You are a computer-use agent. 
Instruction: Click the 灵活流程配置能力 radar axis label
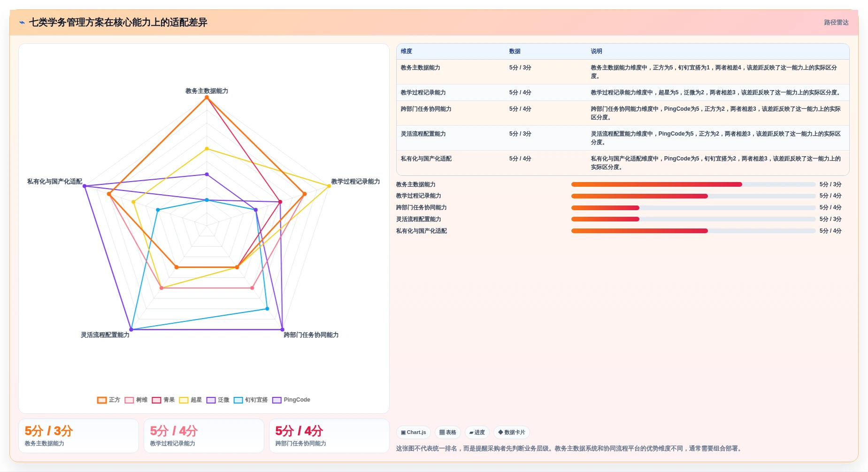(x=105, y=335)
